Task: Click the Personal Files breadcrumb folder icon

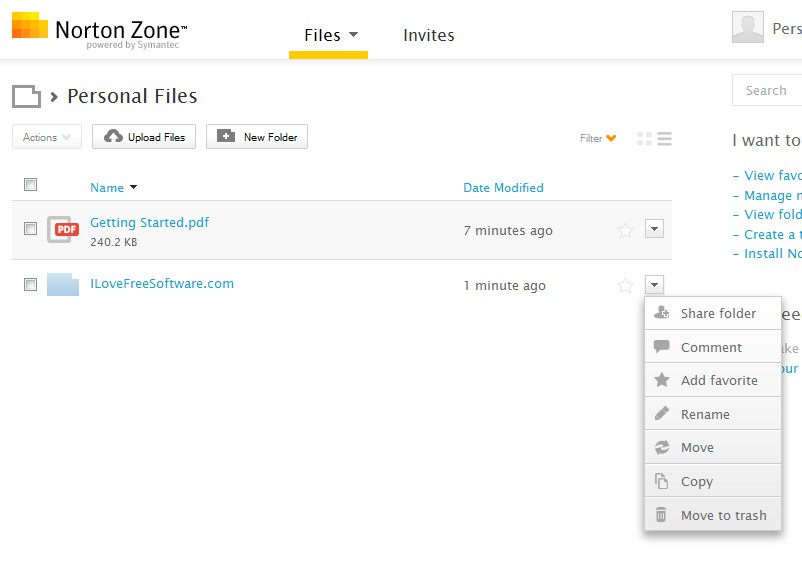Action: pyautogui.click(x=26, y=96)
